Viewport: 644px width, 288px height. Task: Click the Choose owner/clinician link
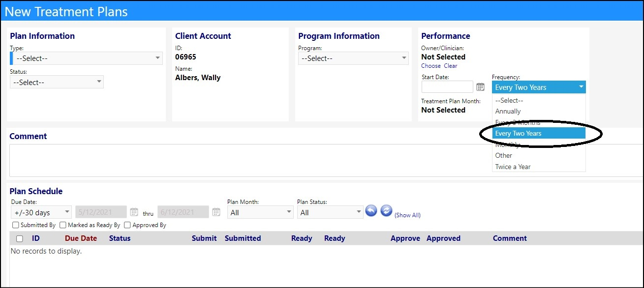coord(431,66)
